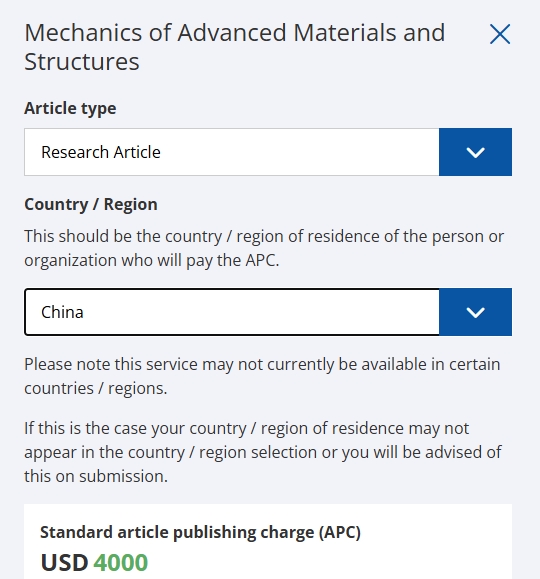
Task: Click the word "Structures" in the title
Action: 82,62
